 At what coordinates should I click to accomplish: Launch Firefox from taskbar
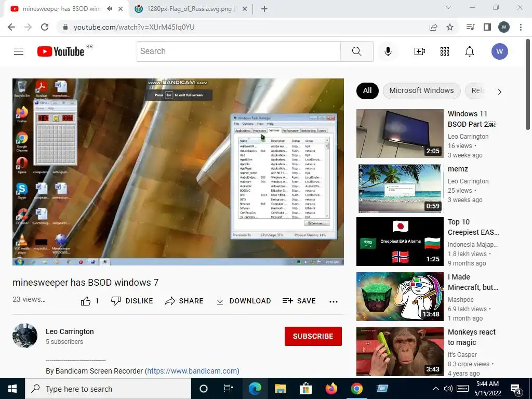331,389
